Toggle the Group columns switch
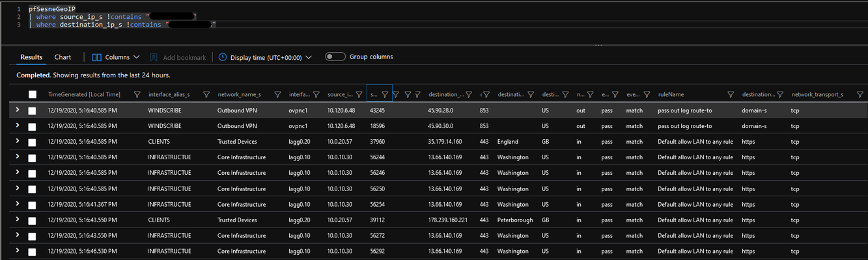Viewport: 868px width, 260px height. click(x=335, y=57)
